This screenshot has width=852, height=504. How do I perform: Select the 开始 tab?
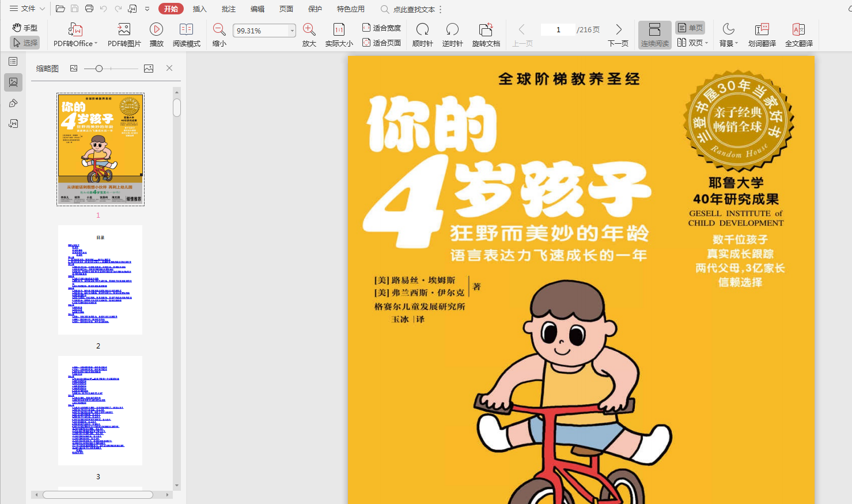[171, 9]
